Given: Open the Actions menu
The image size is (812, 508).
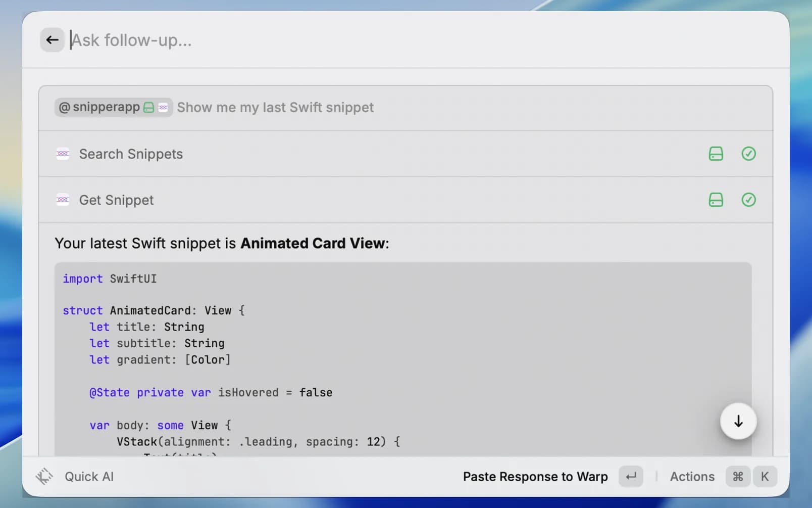Looking at the screenshot, I should pyautogui.click(x=692, y=477).
